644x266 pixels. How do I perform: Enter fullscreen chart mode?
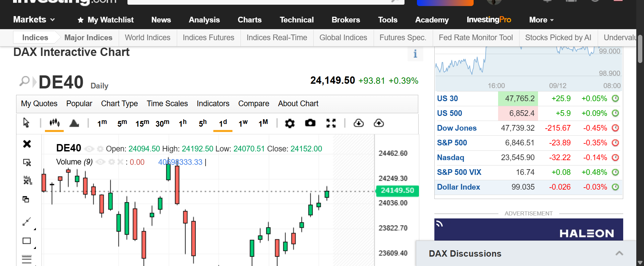click(331, 123)
